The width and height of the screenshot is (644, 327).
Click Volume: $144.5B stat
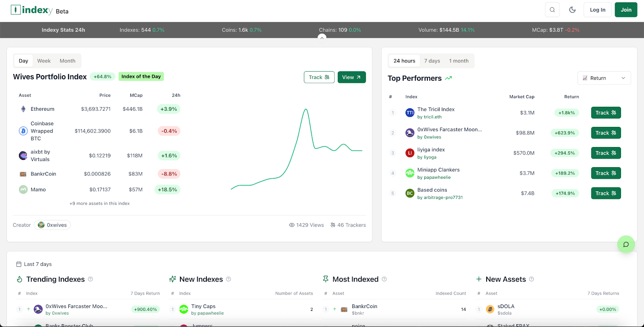coord(446,30)
